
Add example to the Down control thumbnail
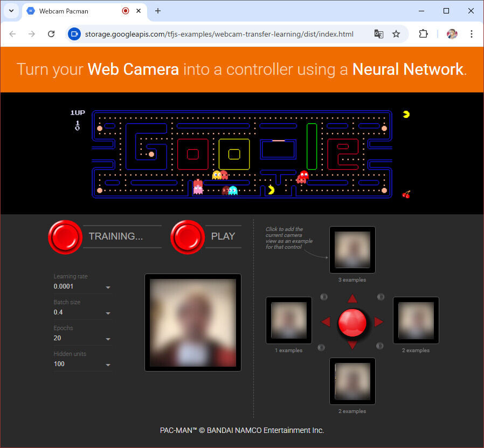tap(352, 381)
